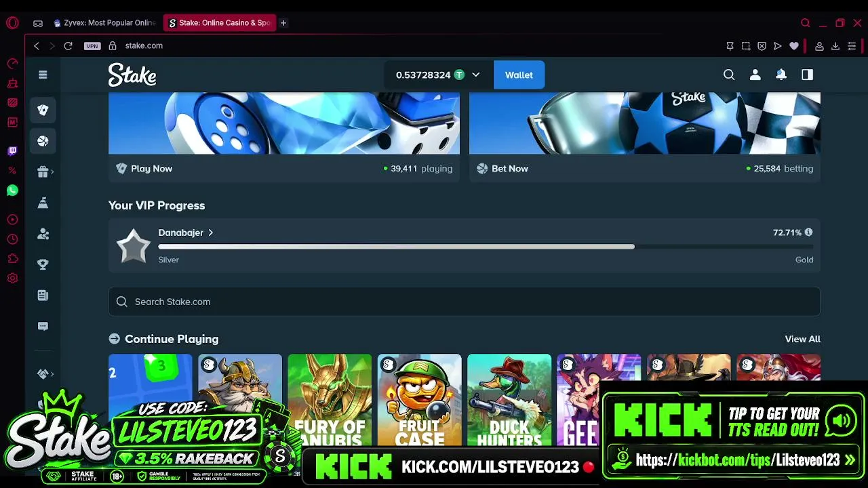Open the Stake user profile icon
Viewport: 868px width, 488px height.
(x=755, y=75)
